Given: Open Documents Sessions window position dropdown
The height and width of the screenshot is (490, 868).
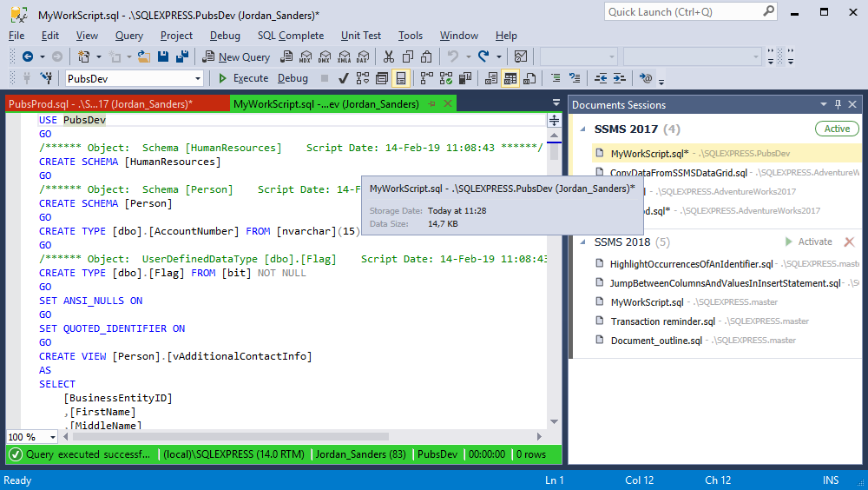Looking at the screenshot, I should coord(824,104).
